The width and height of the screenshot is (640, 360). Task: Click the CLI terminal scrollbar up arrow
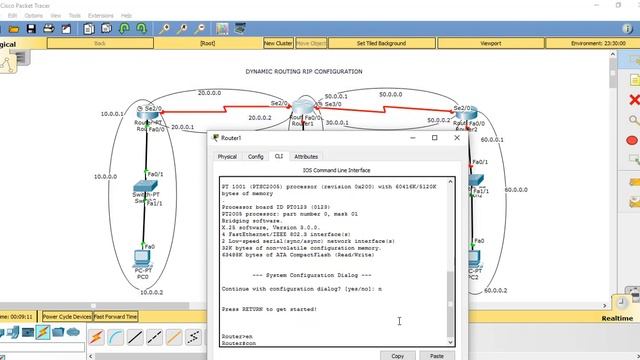click(451, 181)
